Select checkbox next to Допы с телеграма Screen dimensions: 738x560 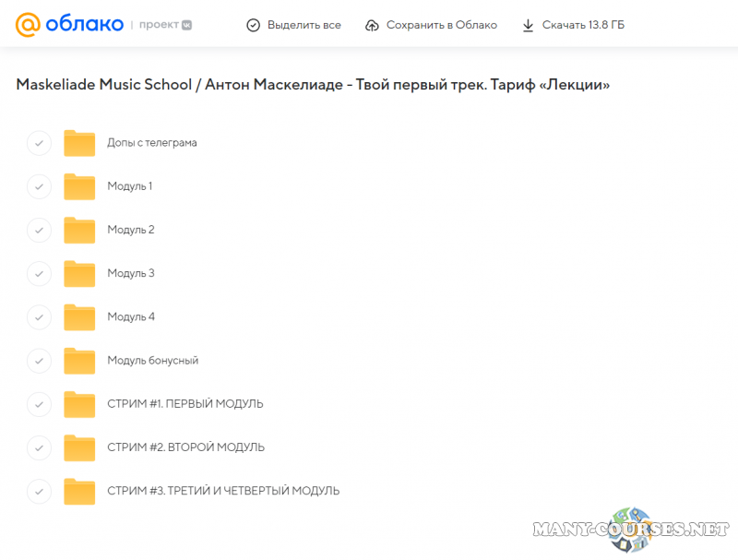coord(39,143)
